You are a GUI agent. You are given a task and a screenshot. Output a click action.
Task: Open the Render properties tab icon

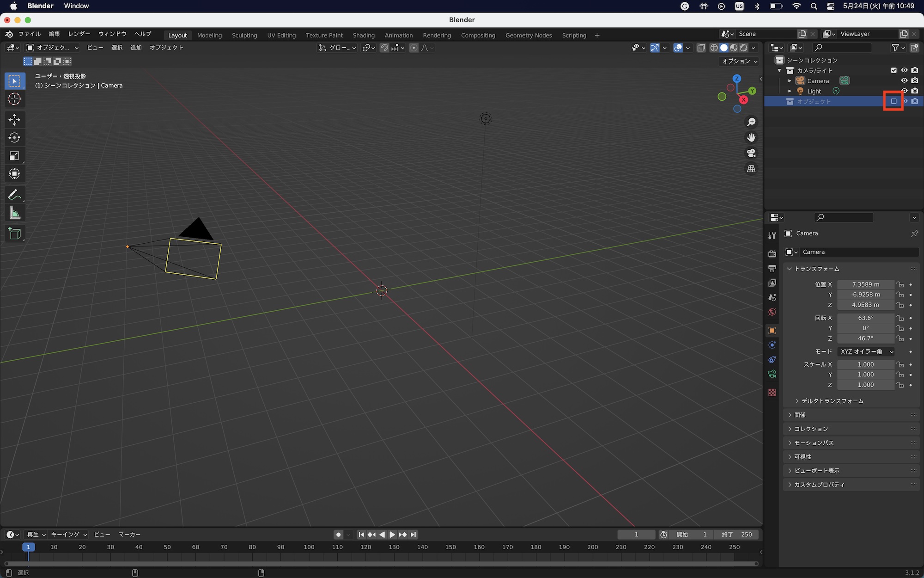[x=772, y=254]
